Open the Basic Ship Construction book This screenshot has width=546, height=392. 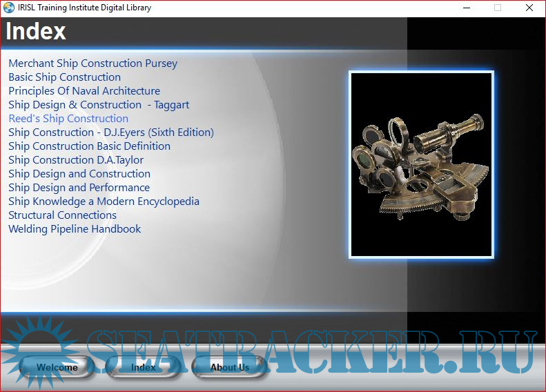(x=64, y=77)
